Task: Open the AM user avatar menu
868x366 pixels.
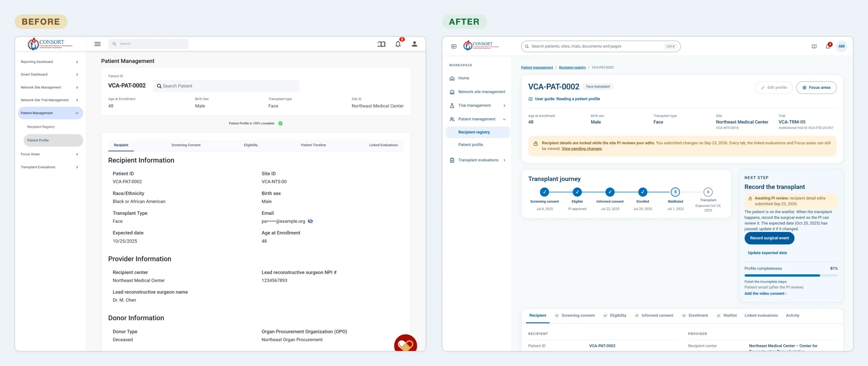Action: pos(841,46)
